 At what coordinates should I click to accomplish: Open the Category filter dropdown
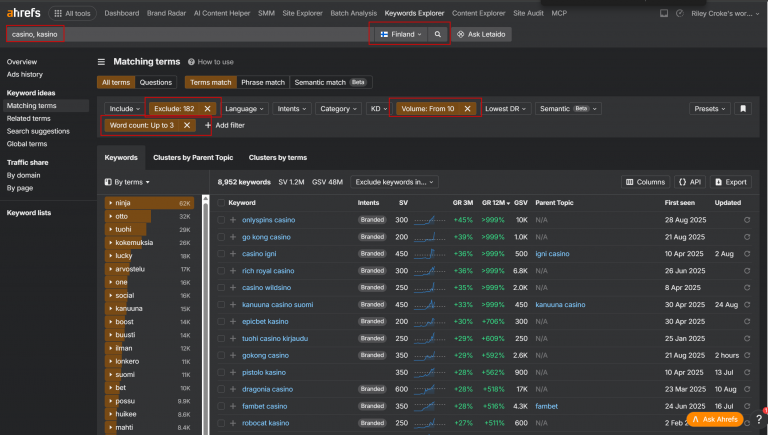point(338,109)
